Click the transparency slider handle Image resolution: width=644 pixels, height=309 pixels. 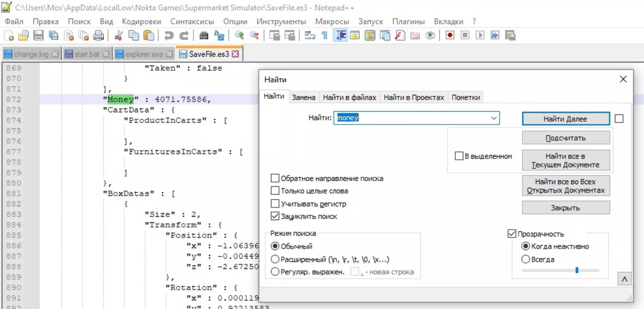pos(577,270)
